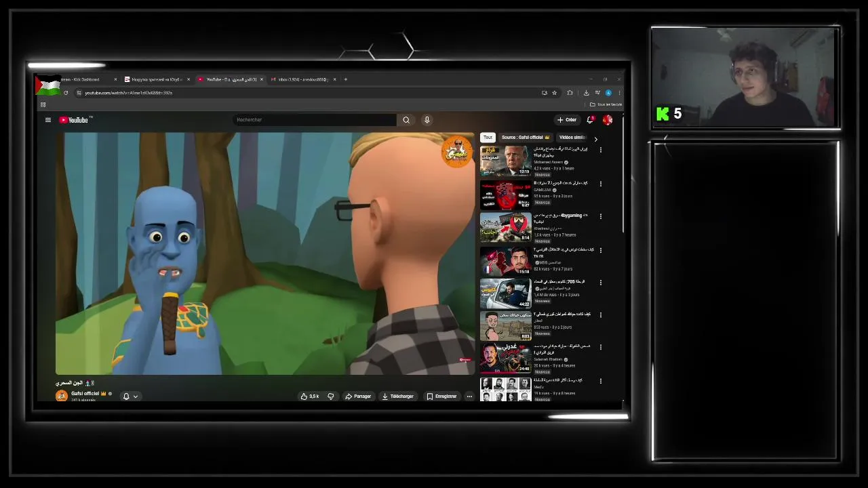
Task: Open the bygaming suggested video 8:14
Action: [x=506, y=228]
